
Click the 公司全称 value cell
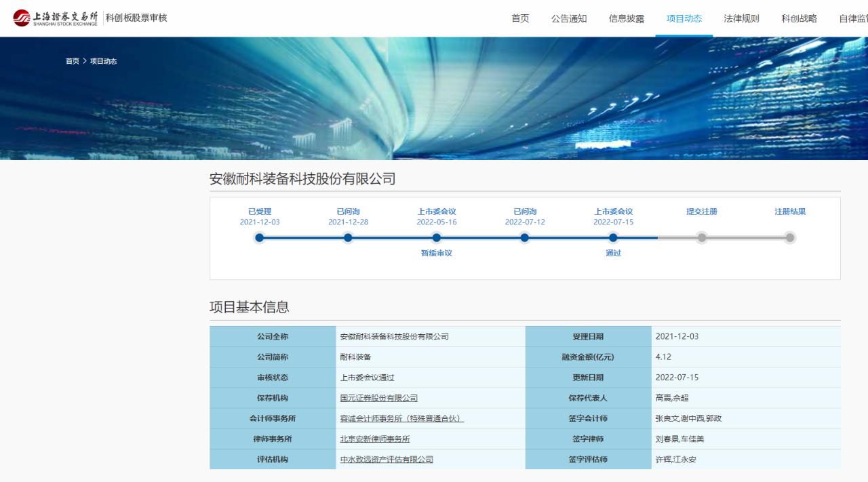click(431, 336)
